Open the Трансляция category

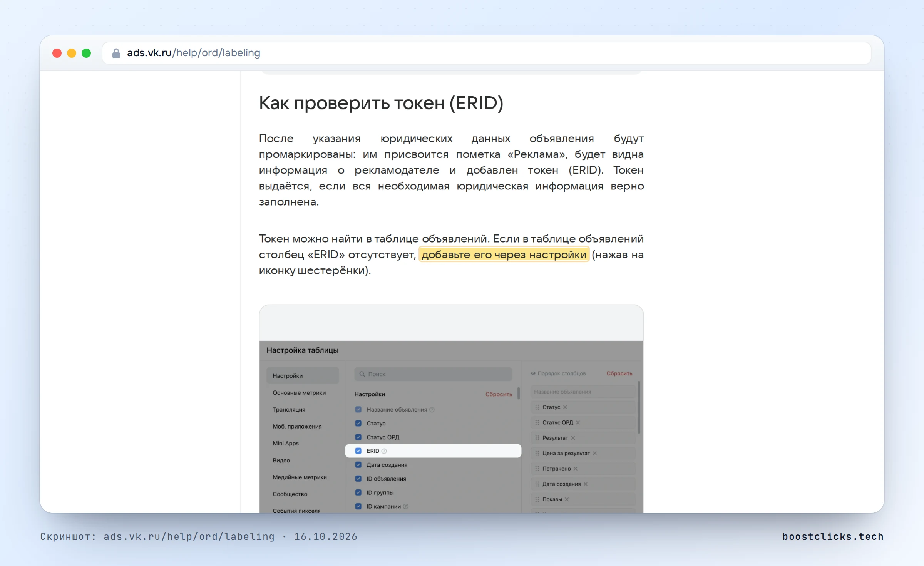(x=289, y=410)
